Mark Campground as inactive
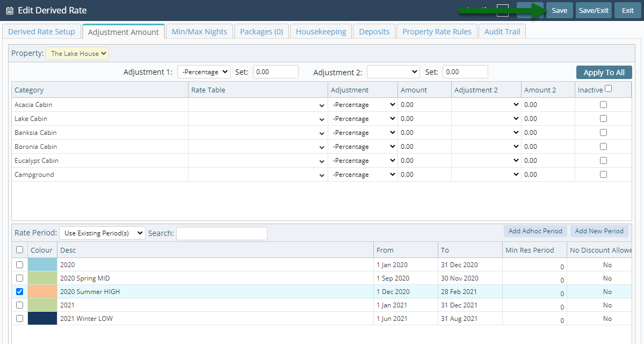 [603, 175]
